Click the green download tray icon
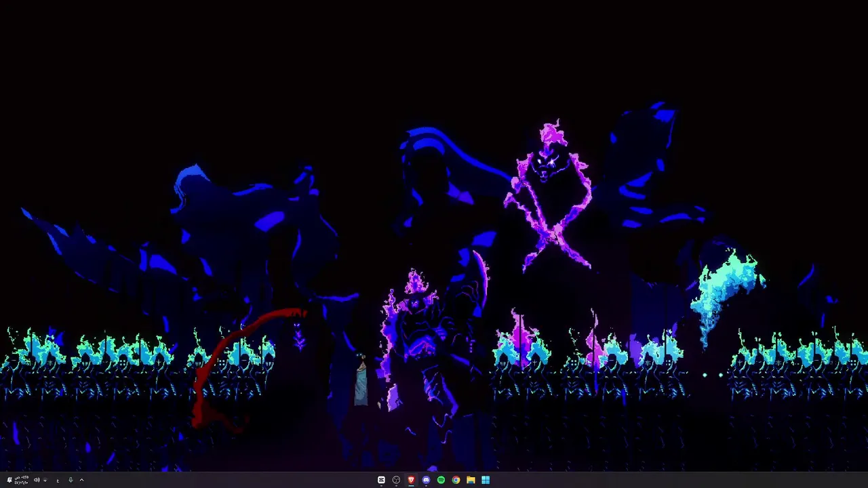 click(71, 480)
